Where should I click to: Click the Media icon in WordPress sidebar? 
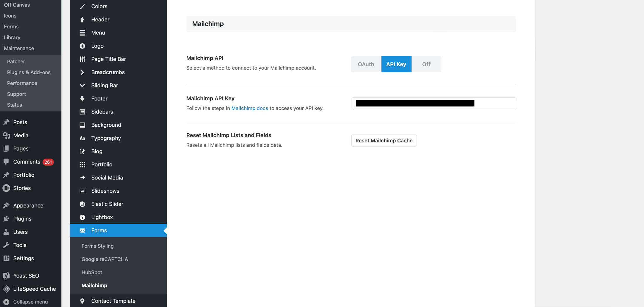tap(6, 135)
